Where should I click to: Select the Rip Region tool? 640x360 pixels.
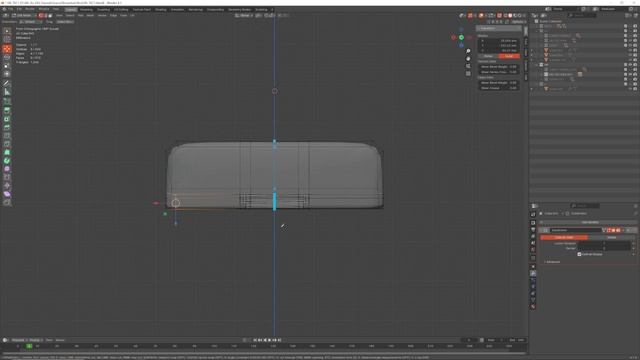point(7,202)
